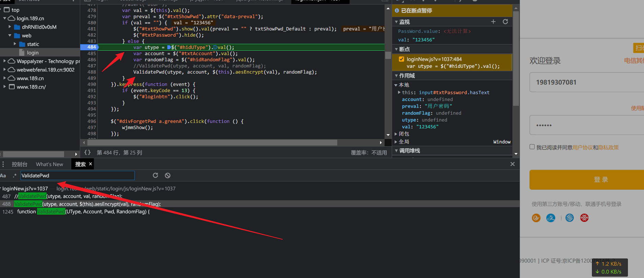Open drawer more-options menu

click(3, 164)
